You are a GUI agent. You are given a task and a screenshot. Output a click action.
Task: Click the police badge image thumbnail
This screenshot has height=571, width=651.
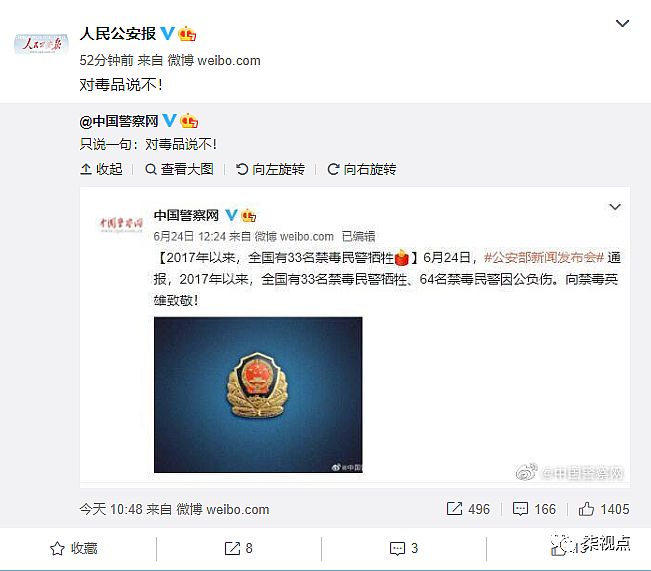258,395
